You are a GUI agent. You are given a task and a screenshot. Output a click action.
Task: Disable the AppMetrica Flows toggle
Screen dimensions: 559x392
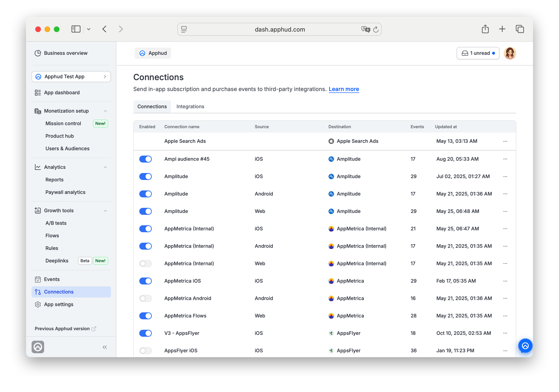coord(146,316)
